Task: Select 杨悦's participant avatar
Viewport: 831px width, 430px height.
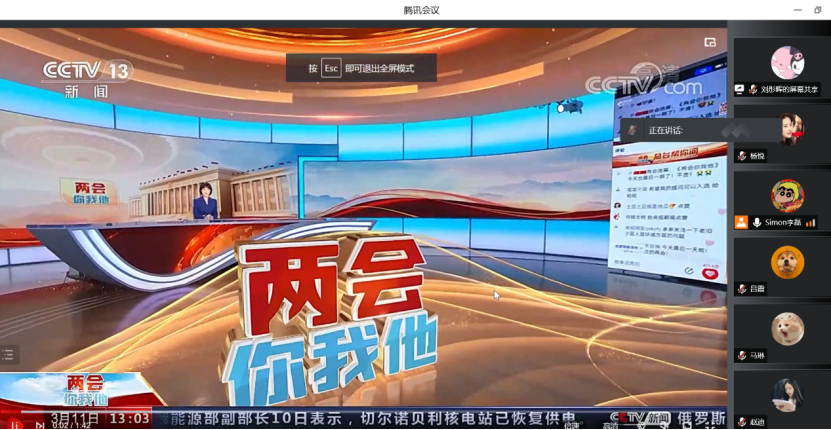Action: coord(787,129)
